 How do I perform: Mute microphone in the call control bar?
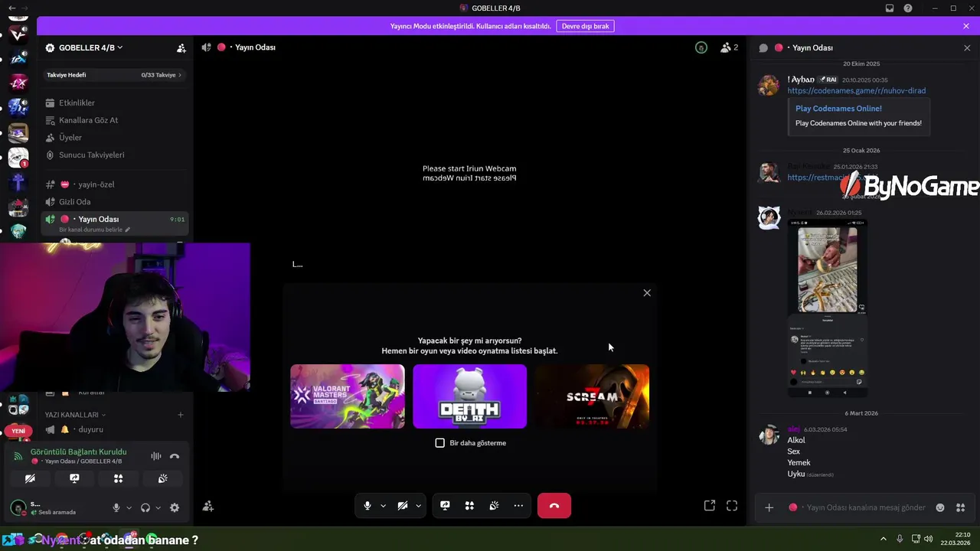(x=367, y=506)
